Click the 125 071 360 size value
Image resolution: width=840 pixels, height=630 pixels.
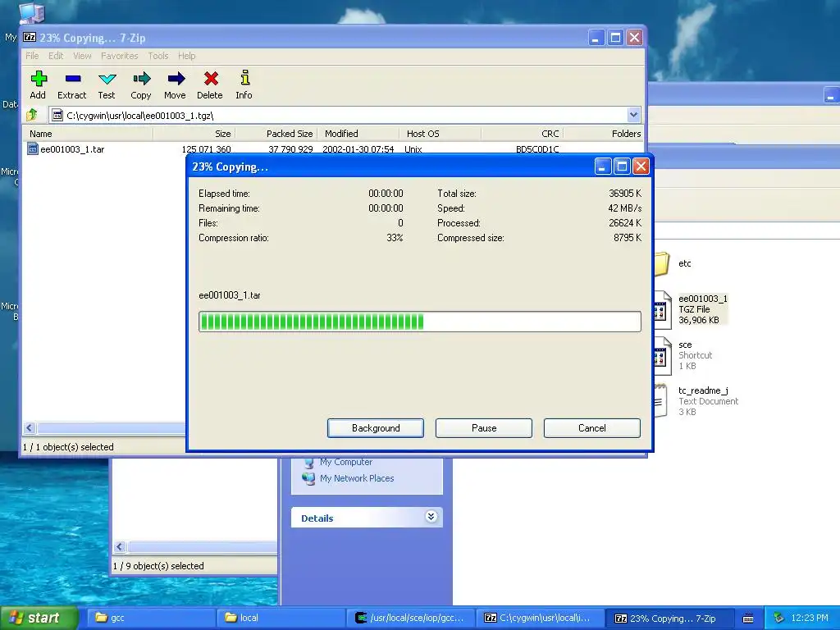coord(206,149)
